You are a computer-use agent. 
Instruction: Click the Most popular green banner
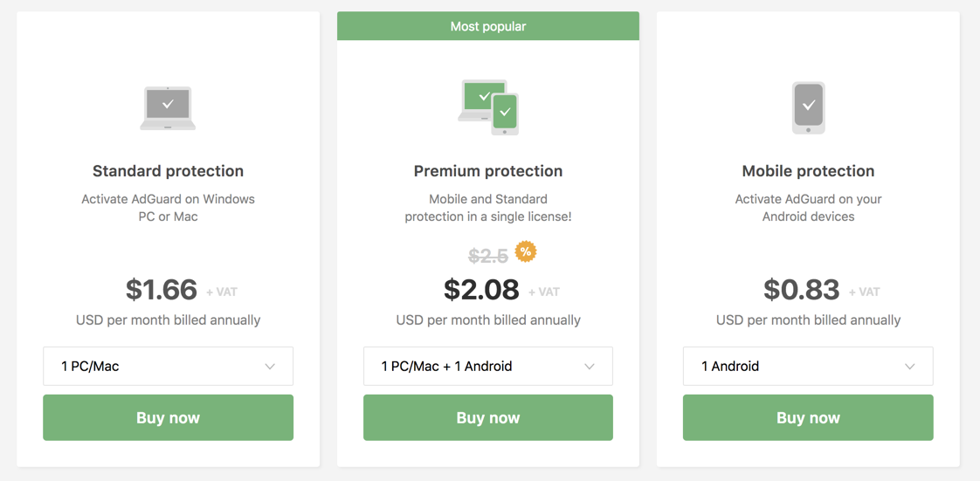point(488,26)
